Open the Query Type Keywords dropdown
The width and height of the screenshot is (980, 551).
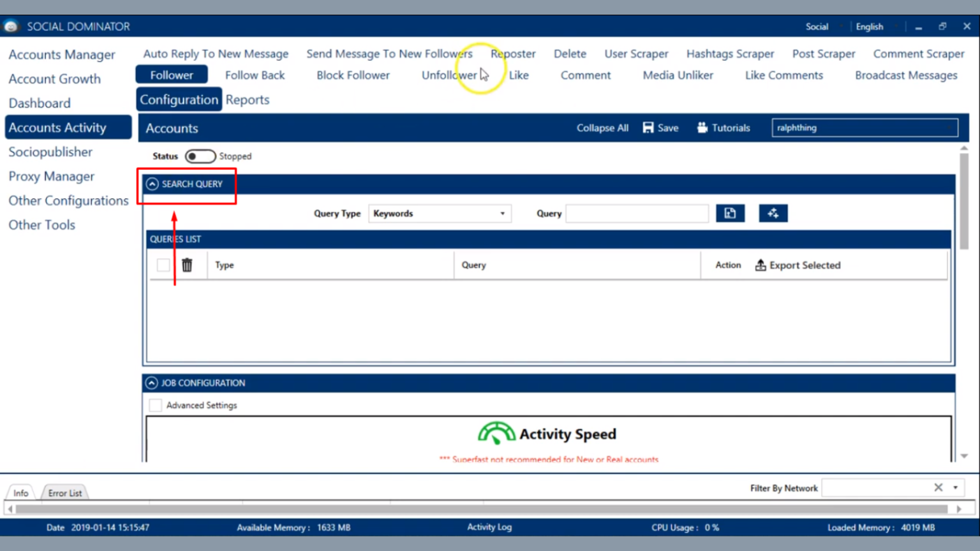(x=440, y=214)
